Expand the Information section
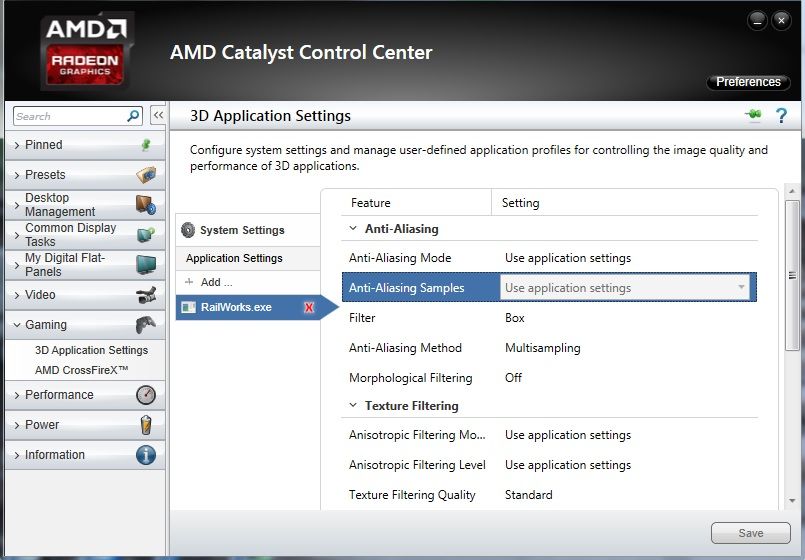Image resolution: width=805 pixels, height=560 pixels. click(x=17, y=455)
